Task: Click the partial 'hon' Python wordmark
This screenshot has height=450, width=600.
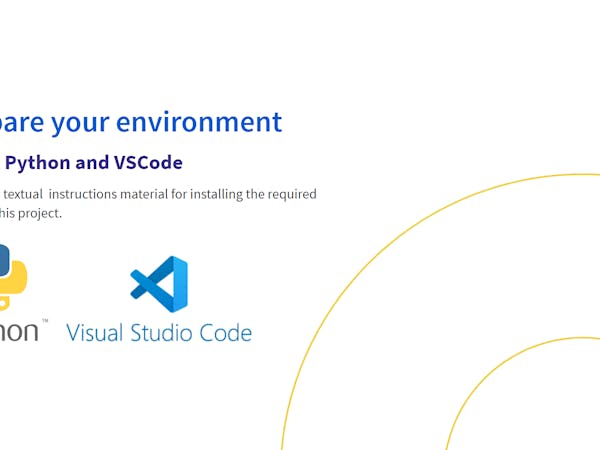Action: [x=19, y=331]
